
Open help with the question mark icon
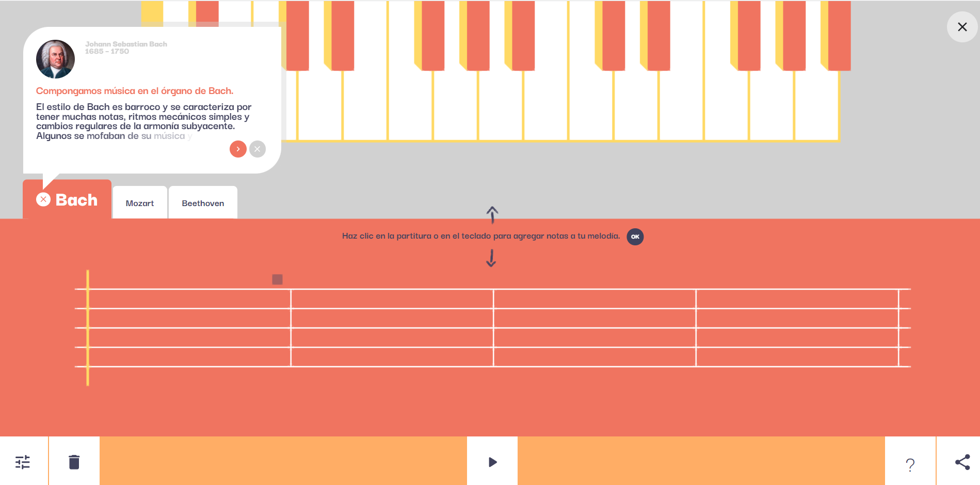[x=910, y=464]
